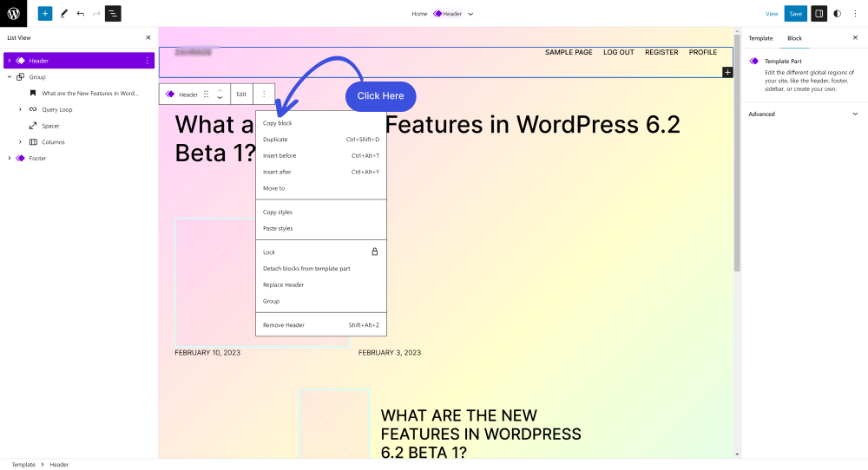
Task: Open the top-right Options menu
Action: coord(855,13)
